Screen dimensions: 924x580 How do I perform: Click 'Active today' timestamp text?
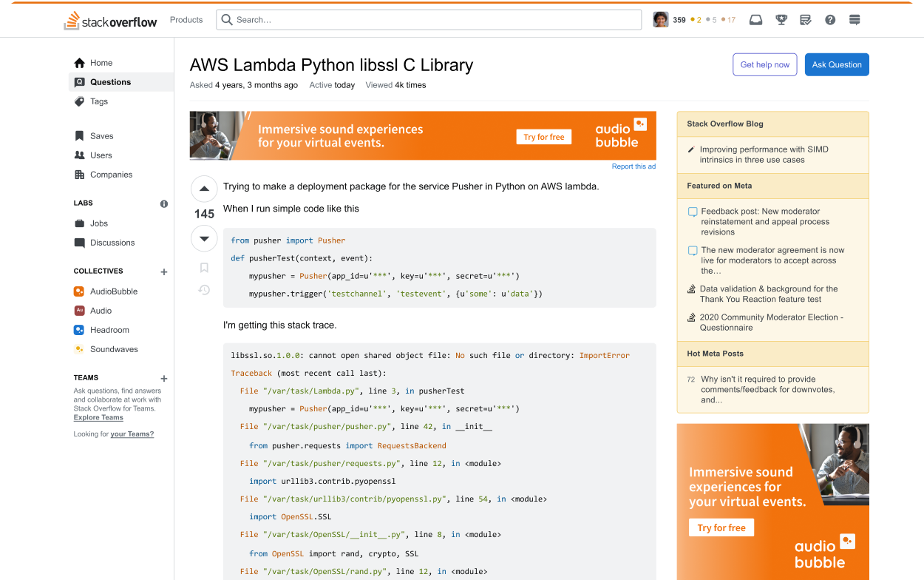pyautogui.click(x=332, y=85)
